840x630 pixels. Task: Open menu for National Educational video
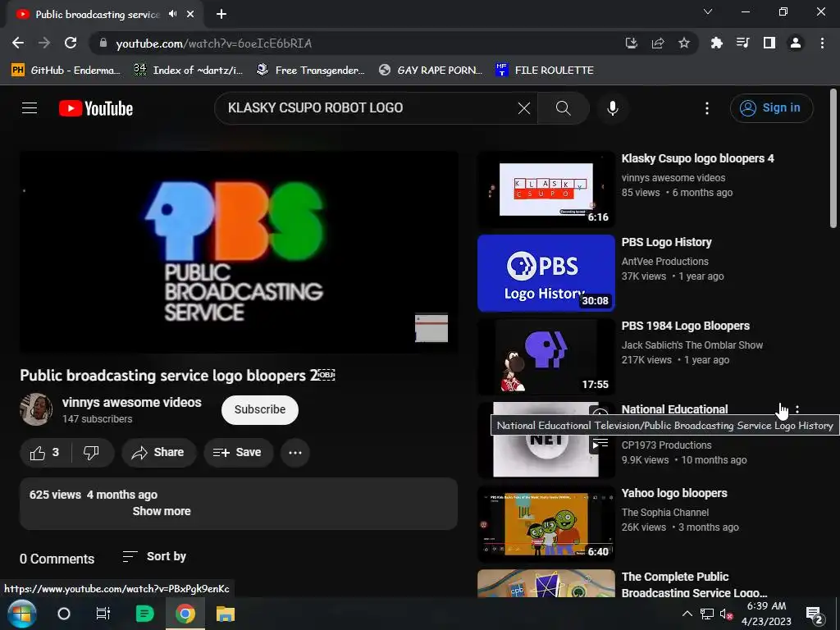[x=797, y=409]
